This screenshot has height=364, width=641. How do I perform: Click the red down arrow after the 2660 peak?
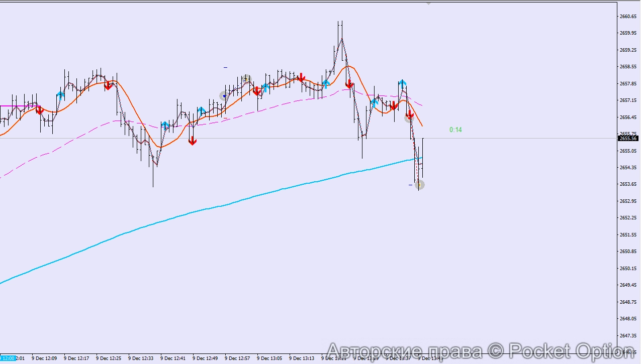[349, 84]
